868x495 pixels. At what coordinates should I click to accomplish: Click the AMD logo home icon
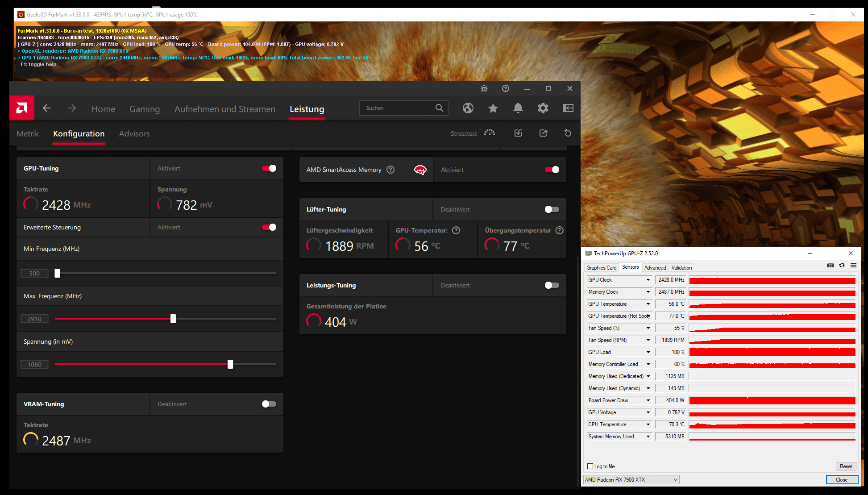[x=22, y=108]
